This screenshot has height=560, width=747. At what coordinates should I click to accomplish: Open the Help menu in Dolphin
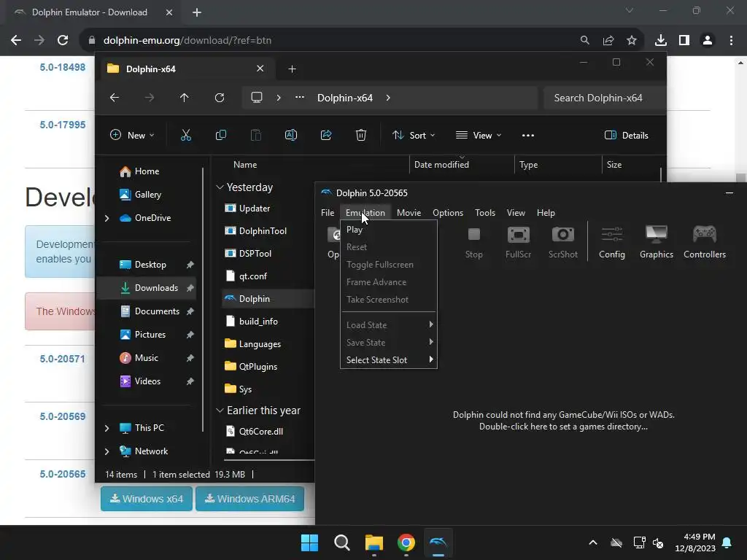546,213
